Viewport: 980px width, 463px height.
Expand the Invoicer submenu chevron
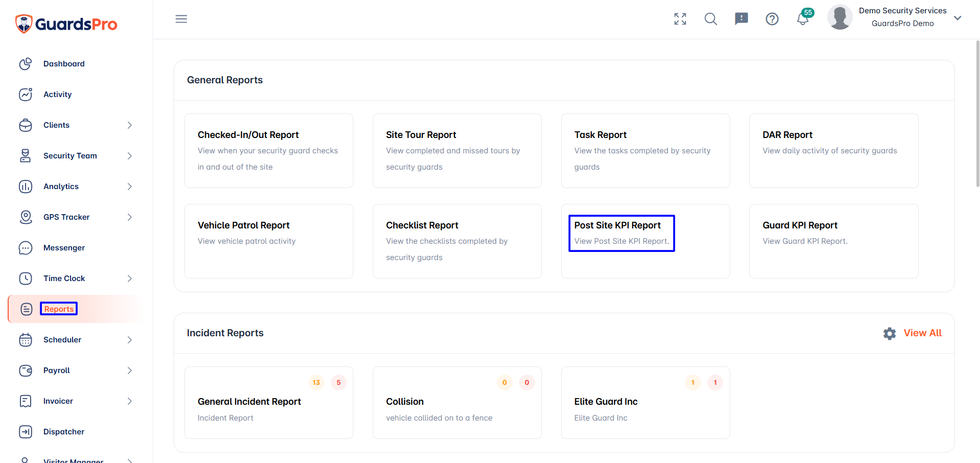130,401
